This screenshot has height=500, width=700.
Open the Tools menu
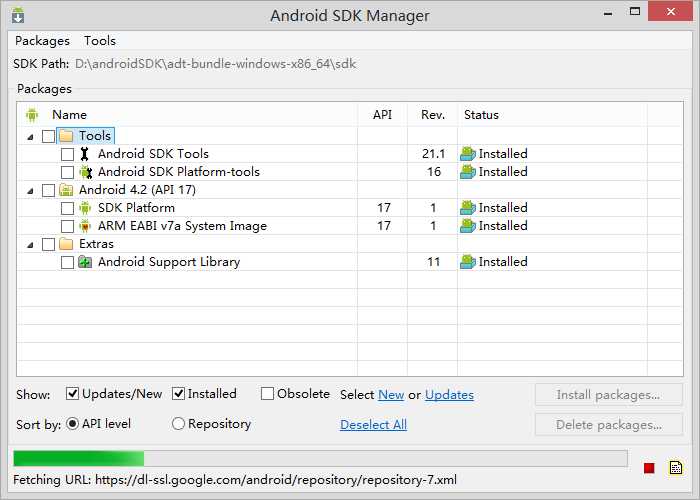click(x=100, y=41)
